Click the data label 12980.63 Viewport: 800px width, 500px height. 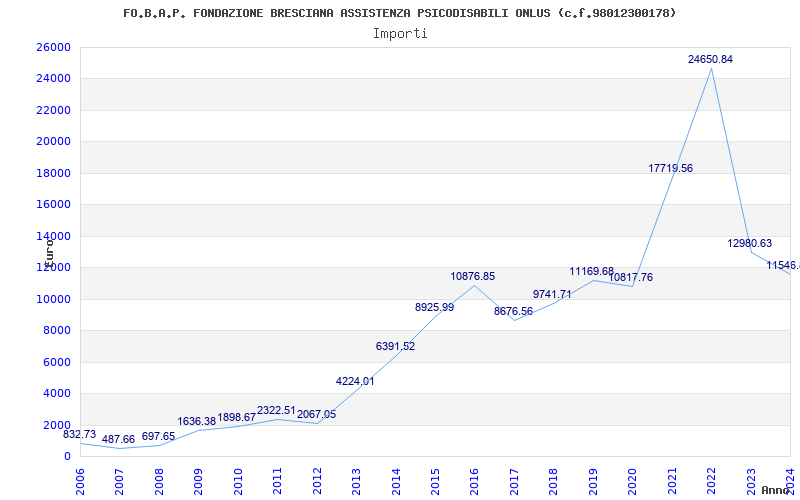coord(749,243)
